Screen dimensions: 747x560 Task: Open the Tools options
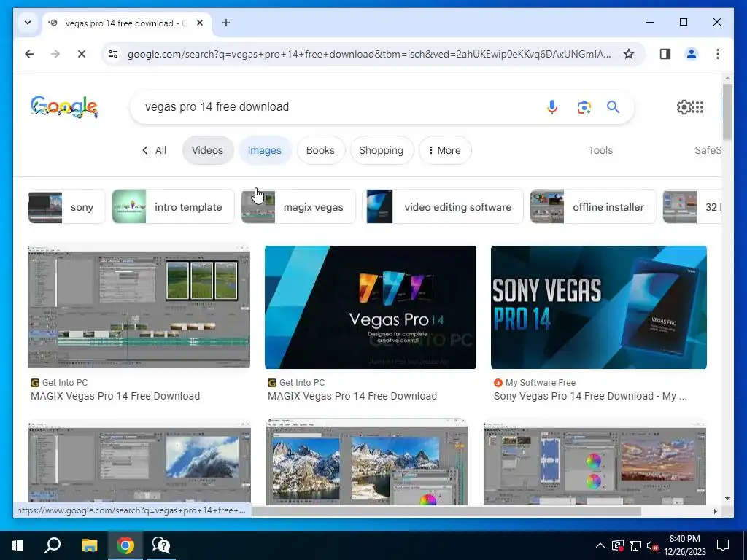600,150
